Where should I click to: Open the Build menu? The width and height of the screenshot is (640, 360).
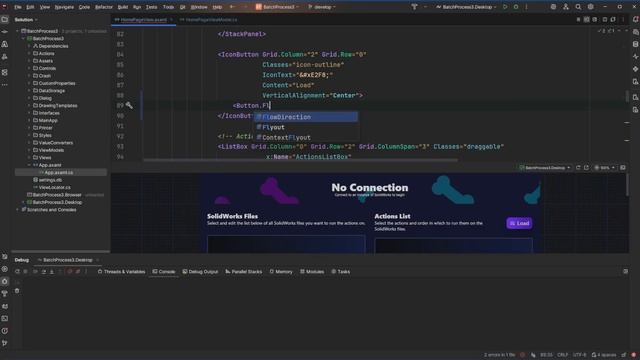click(x=122, y=7)
